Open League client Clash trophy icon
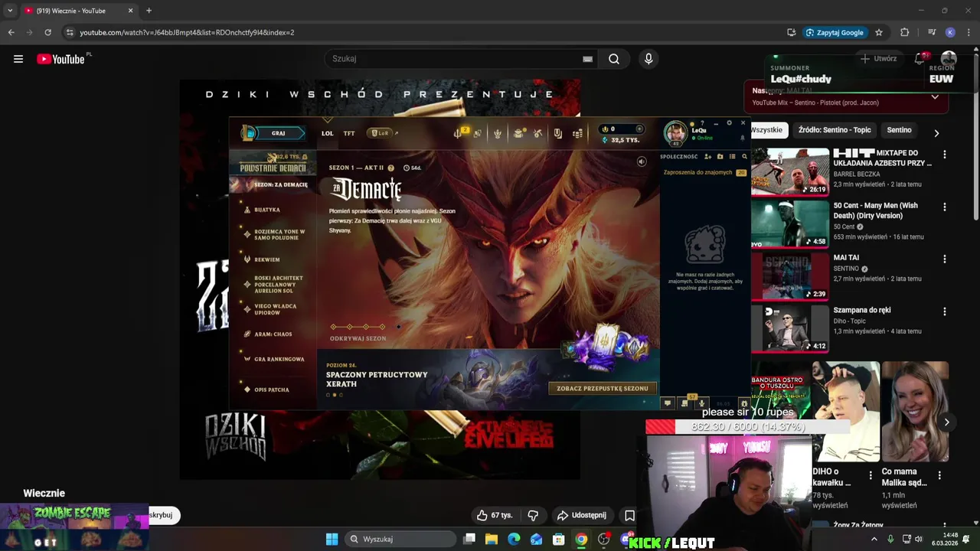 [498, 133]
